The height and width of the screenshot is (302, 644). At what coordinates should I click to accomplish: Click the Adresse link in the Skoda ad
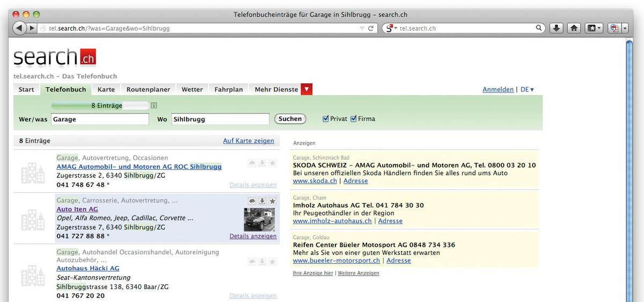click(x=356, y=181)
